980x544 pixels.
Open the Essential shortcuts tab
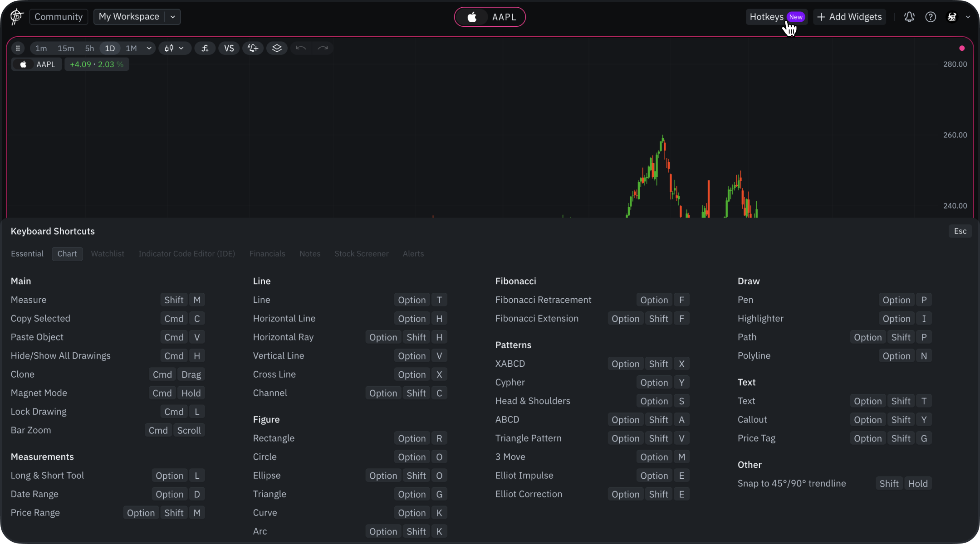coord(27,254)
